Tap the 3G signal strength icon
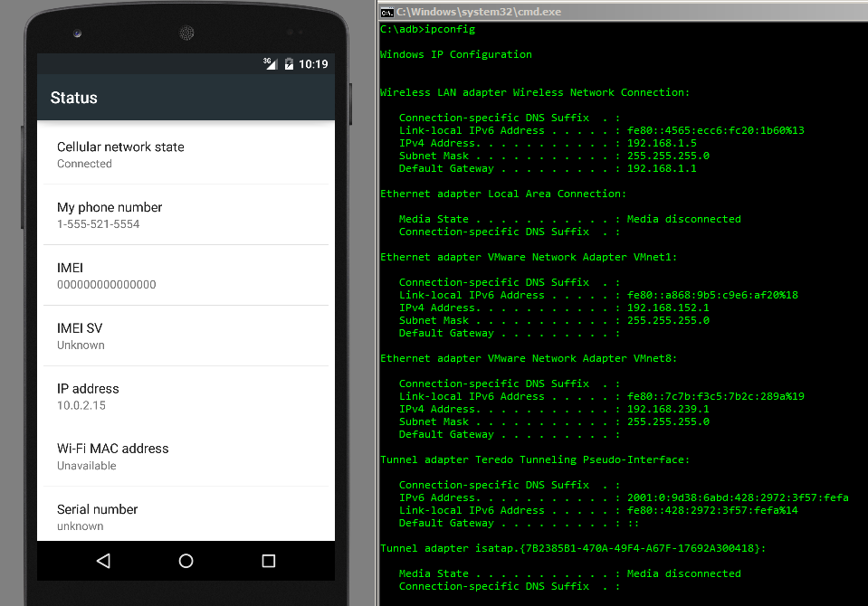This screenshot has width=868, height=606. (270, 63)
